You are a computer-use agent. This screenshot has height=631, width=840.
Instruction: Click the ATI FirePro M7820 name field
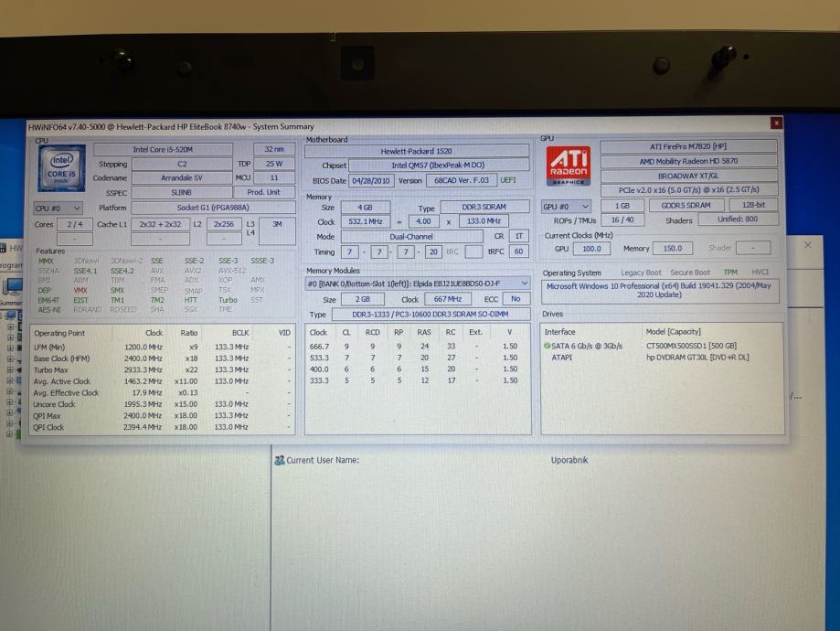click(x=688, y=146)
